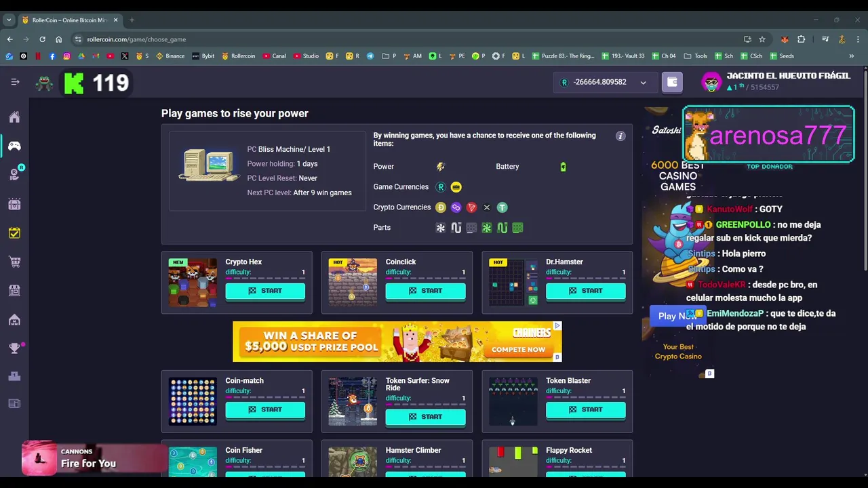Click the green Tether crypto icon

[502, 207]
